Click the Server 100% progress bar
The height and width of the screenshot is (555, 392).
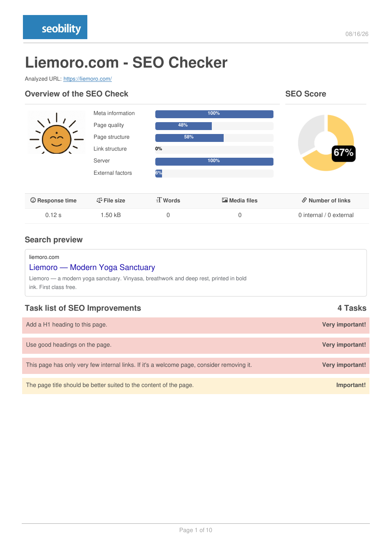(x=214, y=161)
